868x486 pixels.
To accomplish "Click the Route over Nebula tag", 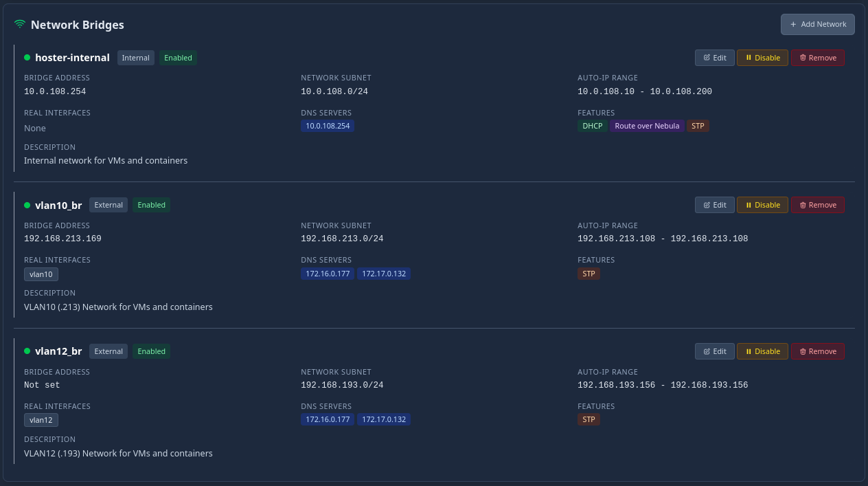I will click(647, 126).
